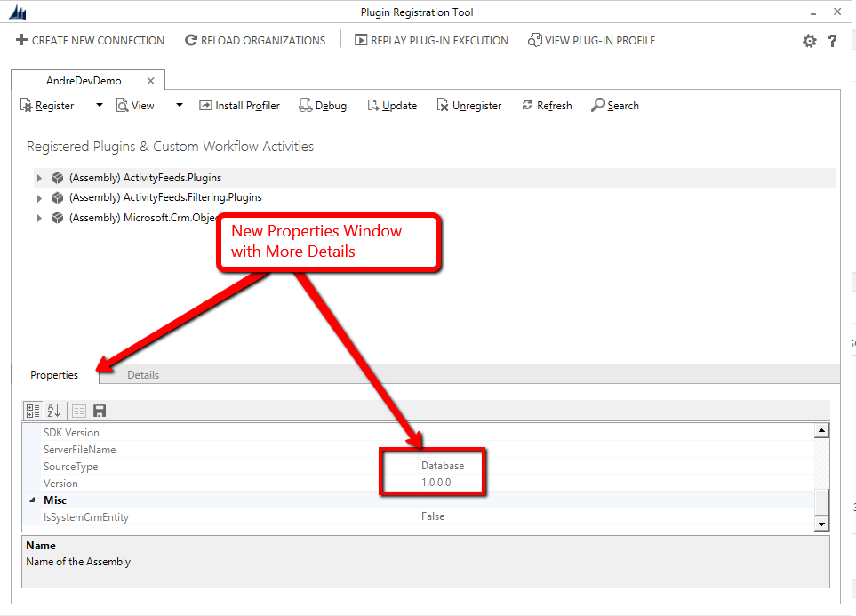Open the View dropdown arrow
Image resolution: width=856 pixels, height=616 pixels.
[x=179, y=106]
